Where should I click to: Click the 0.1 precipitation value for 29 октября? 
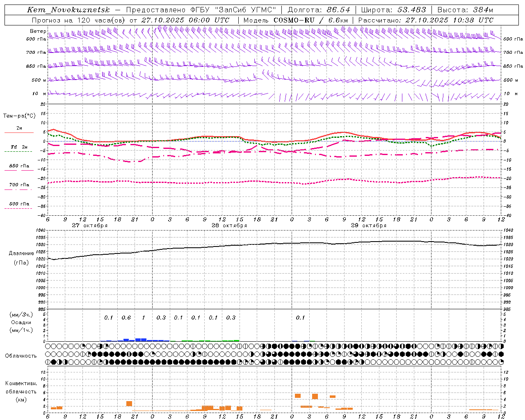(x=301, y=318)
